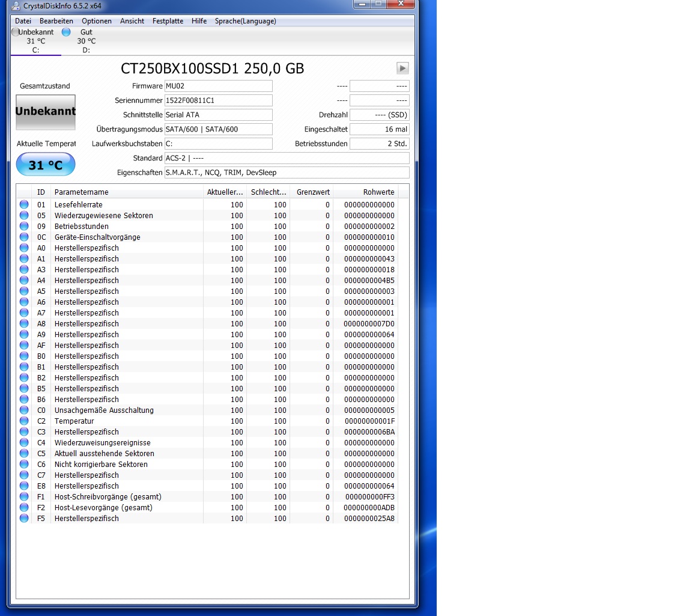
Task: Select raw value 00000000001F of Temperatur
Action: [x=369, y=421]
